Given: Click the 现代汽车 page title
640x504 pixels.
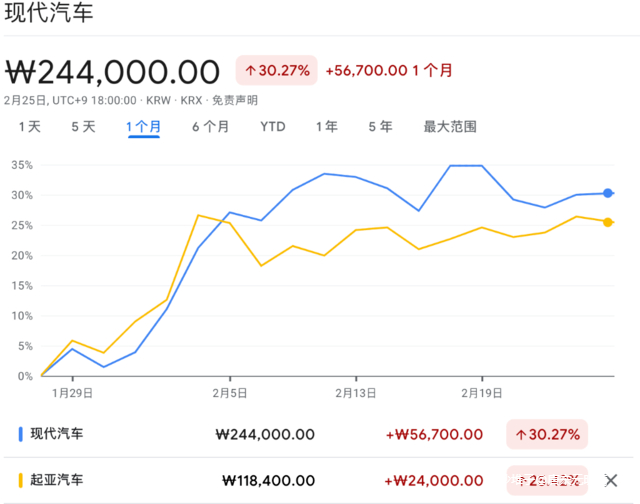Looking at the screenshot, I should point(49,12).
